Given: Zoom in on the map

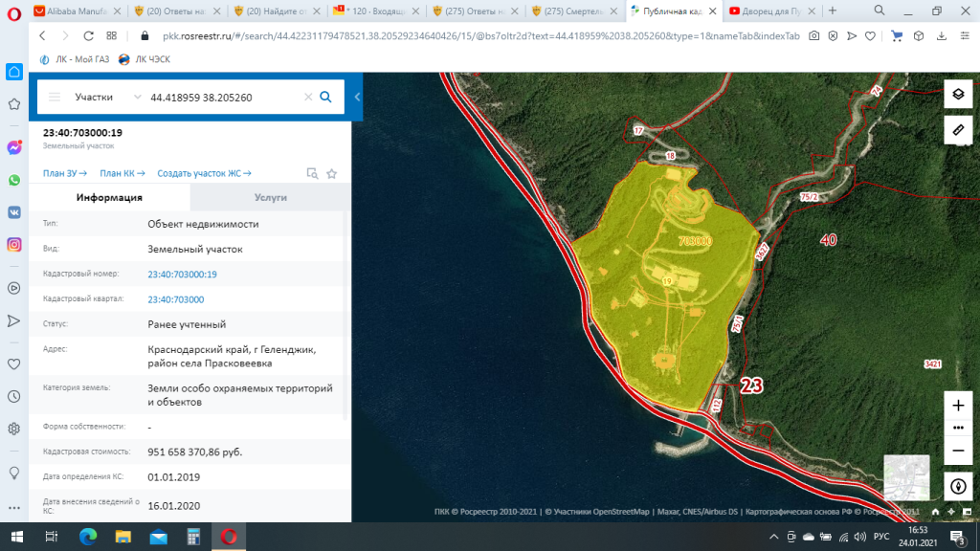Looking at the screenshot, I should click(x=958, y=406).
